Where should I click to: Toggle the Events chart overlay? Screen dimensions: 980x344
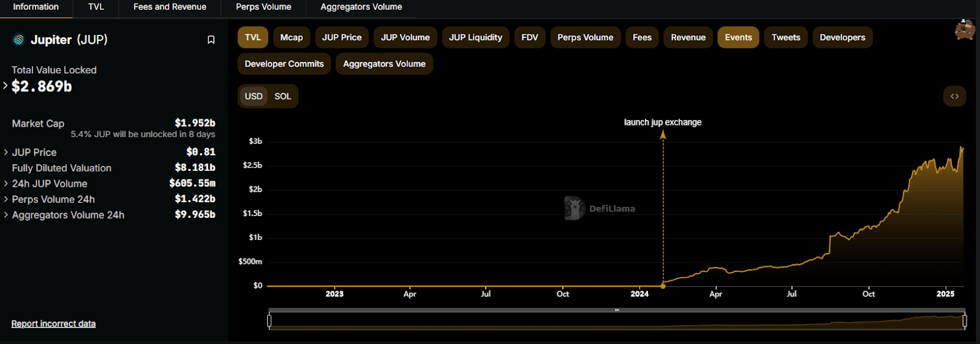(x=738, y=37)
